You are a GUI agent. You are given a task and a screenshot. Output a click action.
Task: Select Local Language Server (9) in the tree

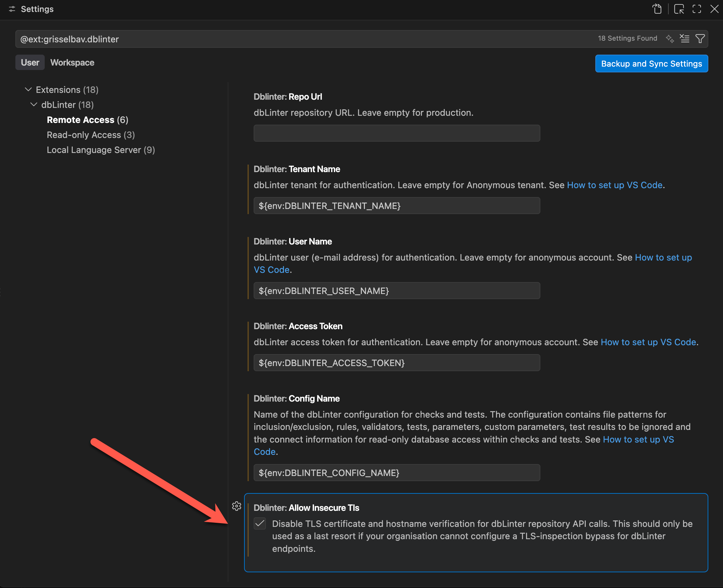point(101,150)
